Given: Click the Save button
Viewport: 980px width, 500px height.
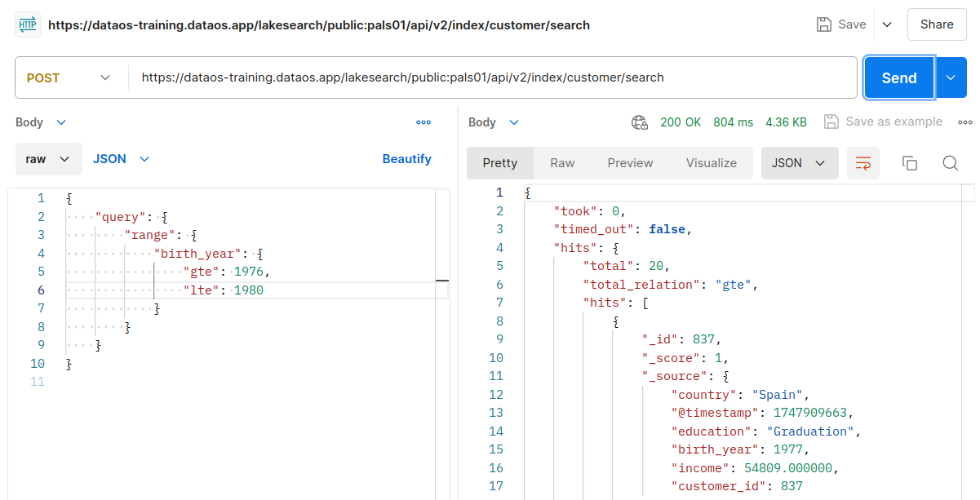Looking at the screenshot, I should pyautogui.click(x=842, y=24).
